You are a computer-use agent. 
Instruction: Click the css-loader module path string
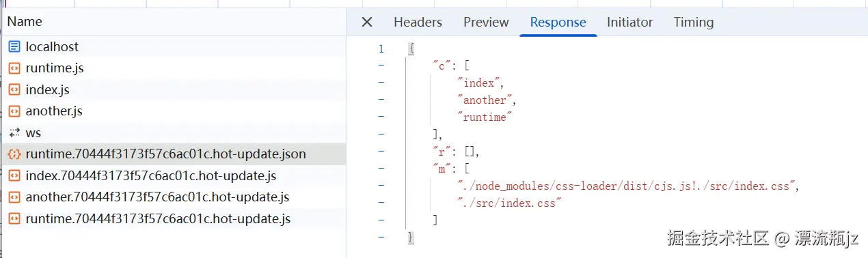pos(625,185)
